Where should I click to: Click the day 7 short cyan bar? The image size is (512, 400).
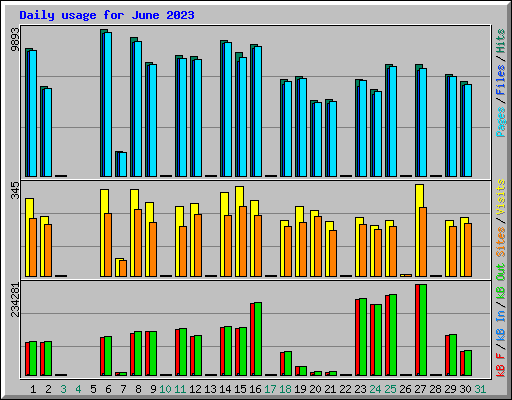coord(123,164)
